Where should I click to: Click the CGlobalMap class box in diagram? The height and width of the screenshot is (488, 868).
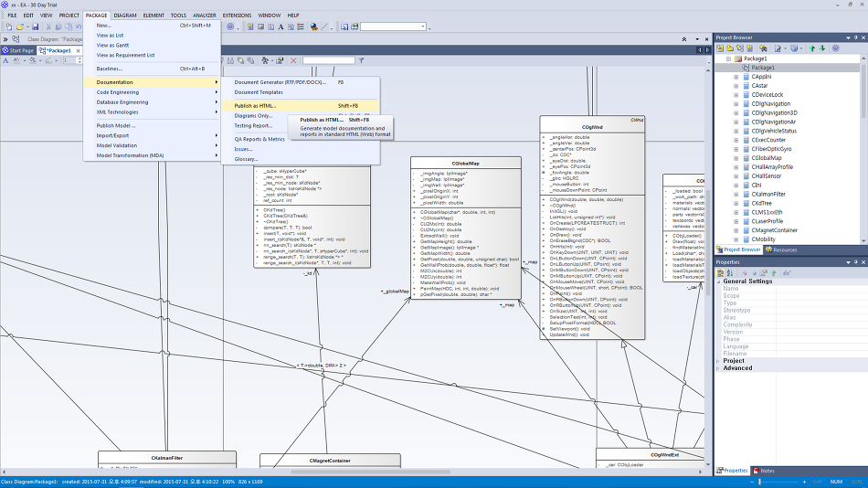pos(466,228)
